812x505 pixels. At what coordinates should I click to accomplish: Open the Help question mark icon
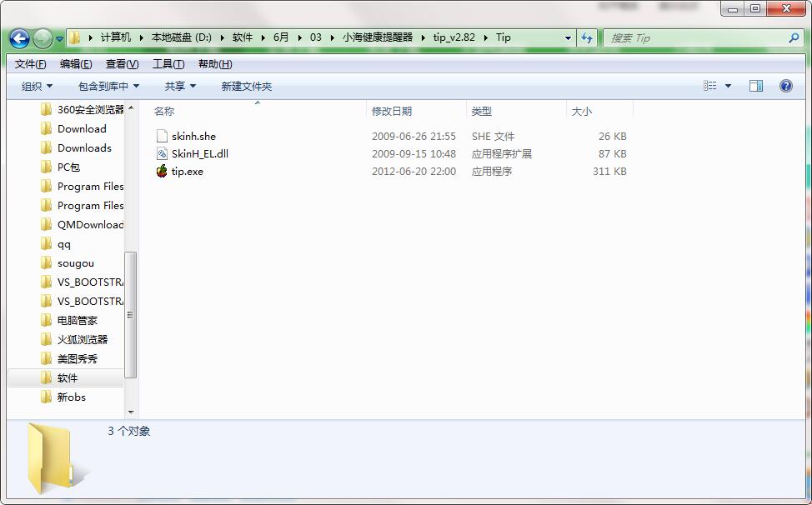785,86
